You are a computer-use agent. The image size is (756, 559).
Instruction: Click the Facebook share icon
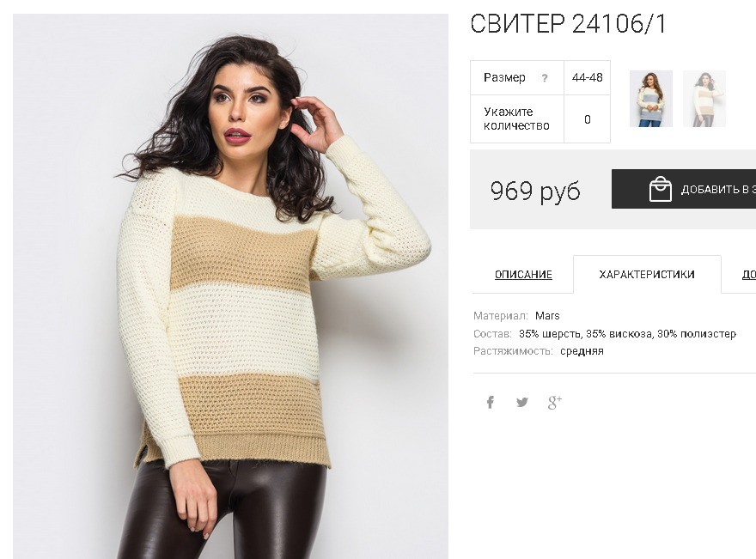click(490, 402)
